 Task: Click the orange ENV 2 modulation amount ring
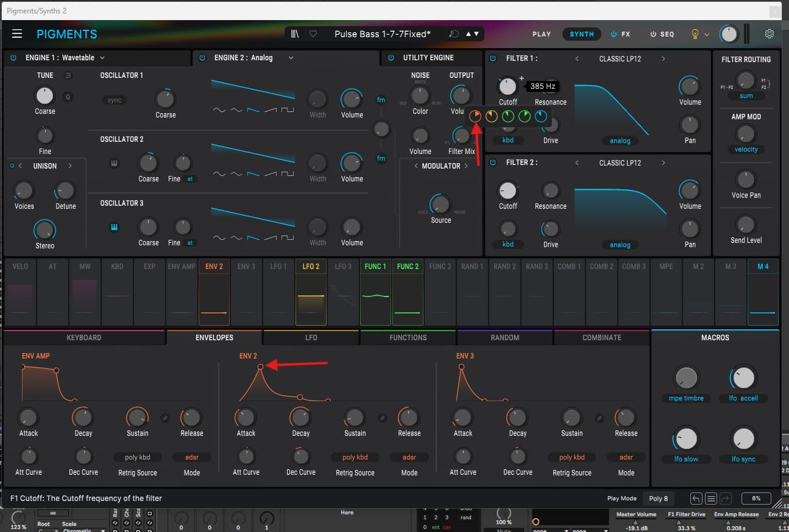coord(475,116)
